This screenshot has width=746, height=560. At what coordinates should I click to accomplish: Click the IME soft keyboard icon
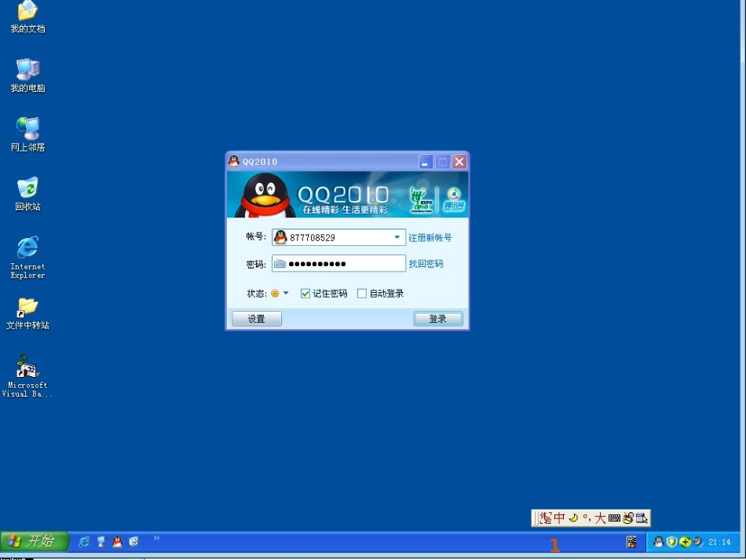(x=614, y=518)
